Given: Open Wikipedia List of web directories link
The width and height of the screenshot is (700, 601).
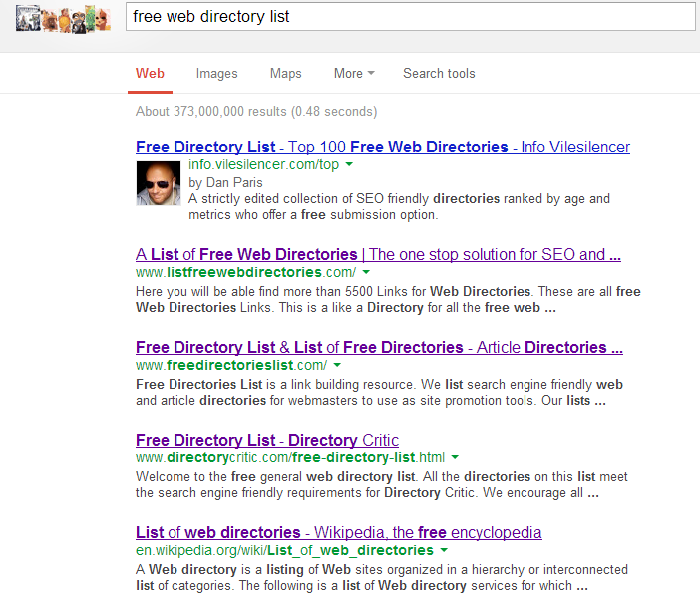Looking at the screenshot, I should tap(339, 533).
